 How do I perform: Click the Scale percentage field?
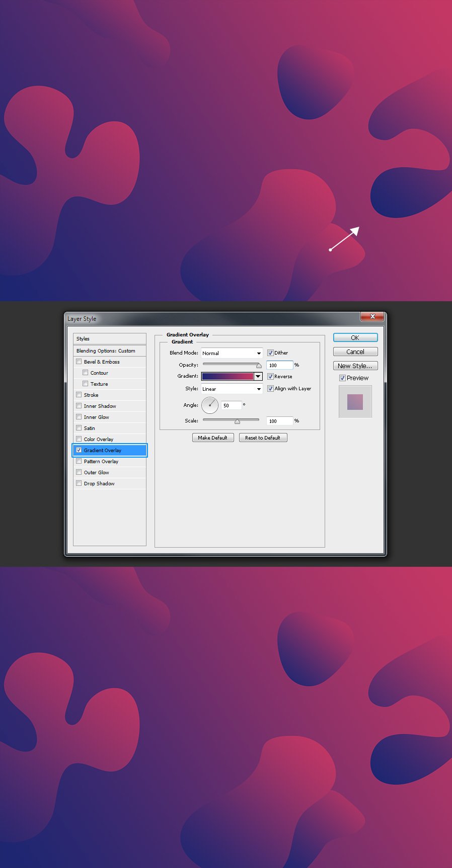click(x=279, y=421)
